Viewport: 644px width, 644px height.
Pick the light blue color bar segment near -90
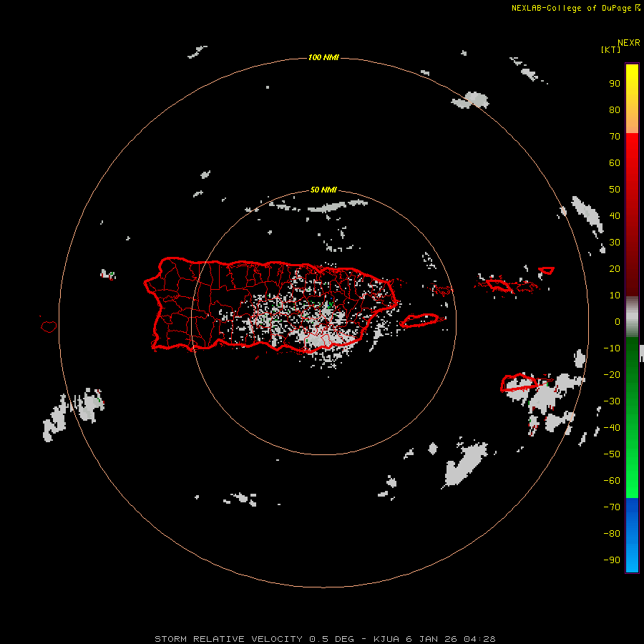632,559
